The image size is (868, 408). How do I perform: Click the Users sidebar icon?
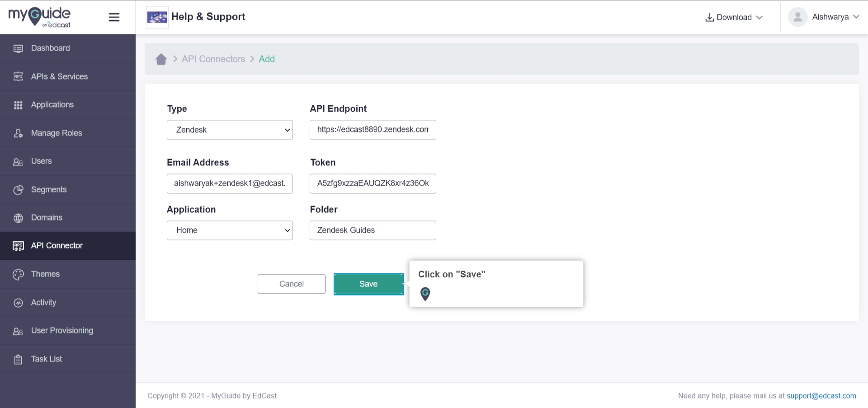[x=18, y=162]
